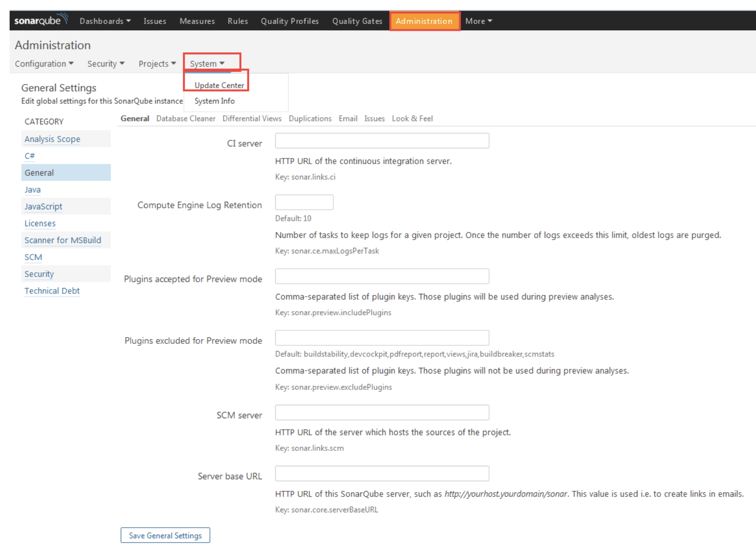Open the Security category in sidebar
The width and height of the screenshot is (756, 557).
[39, 274]
